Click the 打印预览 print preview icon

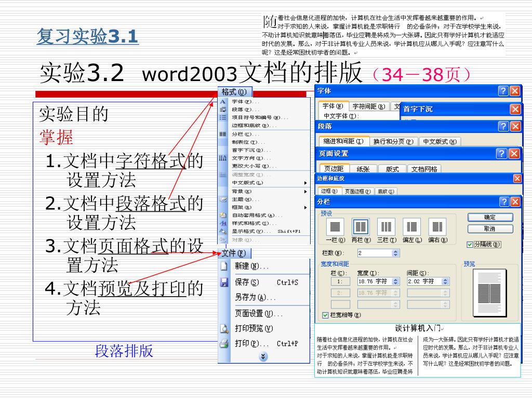(x=224, y=328)
